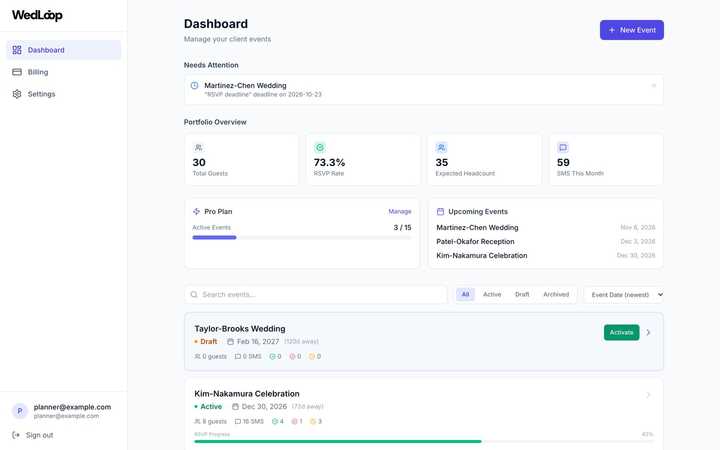The width and height of the screenshot is (720, 450).
Task: Expand Taylor-Brooks Wedding with chevron arrow
Action: 648,332
